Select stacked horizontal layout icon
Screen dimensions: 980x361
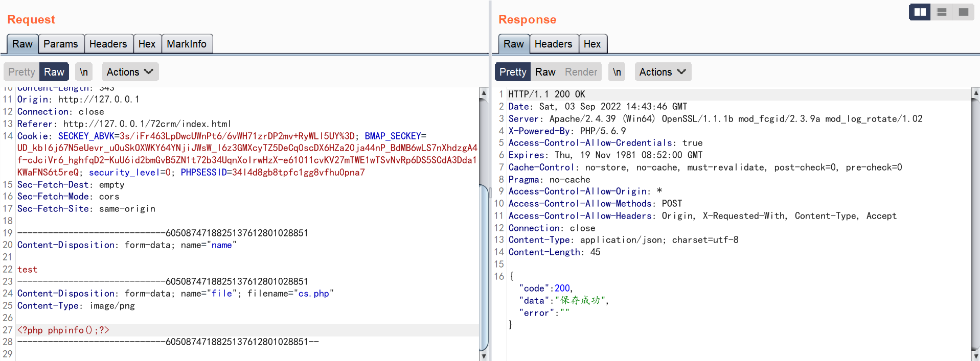coord(942,12)
